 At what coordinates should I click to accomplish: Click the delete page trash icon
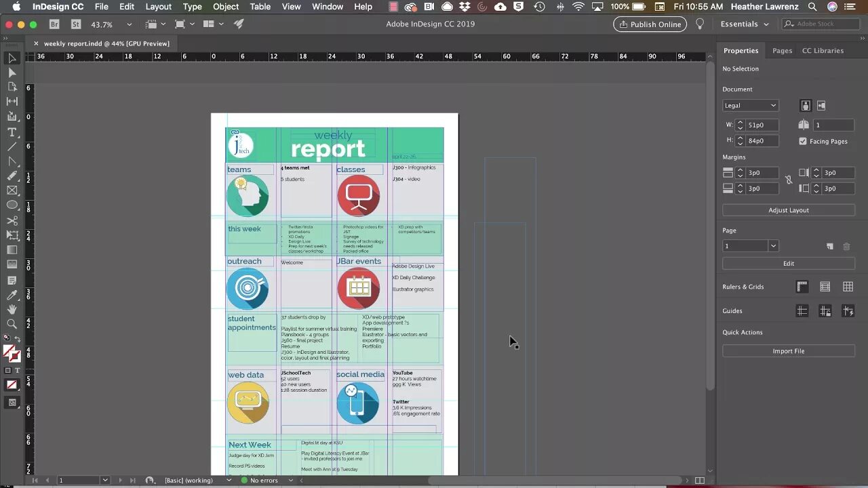pyautogui.click(x=846, y=247)
